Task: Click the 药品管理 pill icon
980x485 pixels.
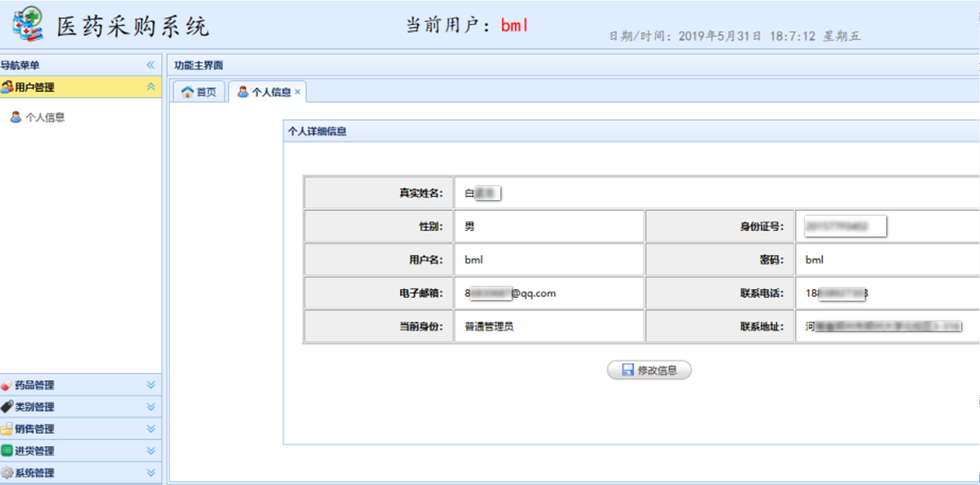Action: tap(7, 385)
